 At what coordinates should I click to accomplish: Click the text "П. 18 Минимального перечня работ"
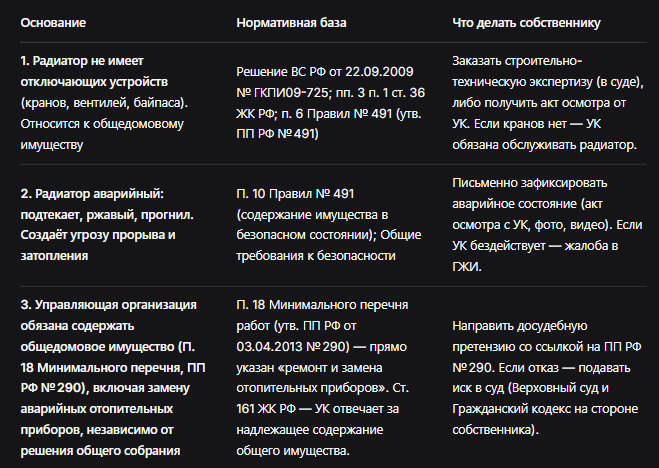point(322,315)
